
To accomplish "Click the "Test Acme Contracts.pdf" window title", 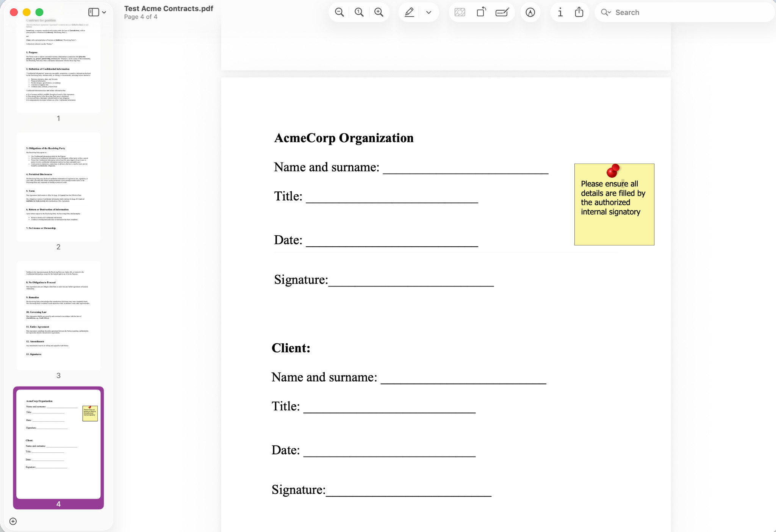I will coord(169,8).
